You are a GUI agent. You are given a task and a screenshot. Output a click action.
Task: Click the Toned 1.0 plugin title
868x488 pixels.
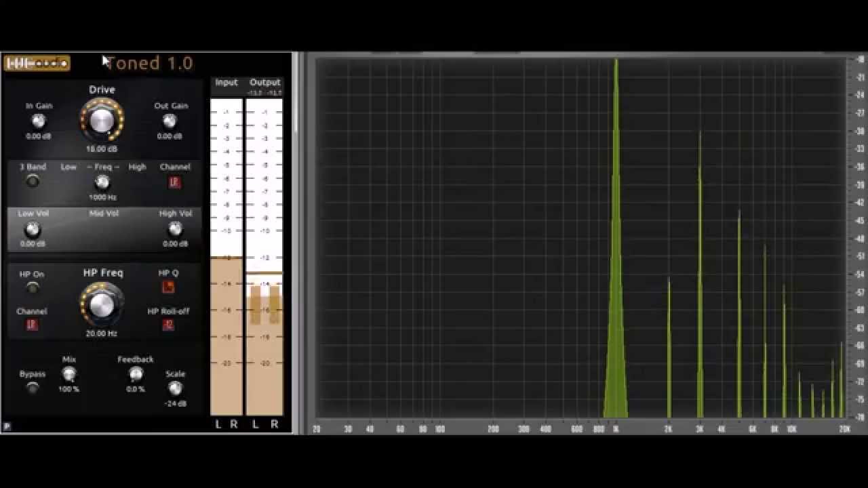tap(149, 63)
